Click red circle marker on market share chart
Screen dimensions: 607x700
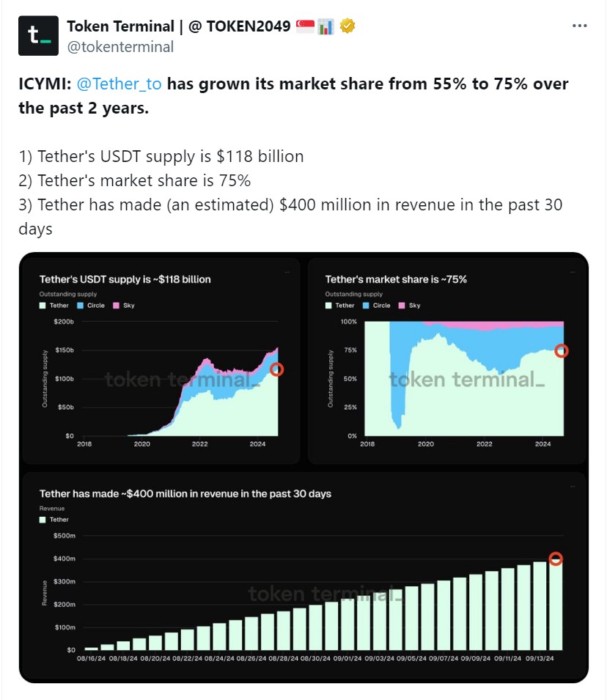562,351
